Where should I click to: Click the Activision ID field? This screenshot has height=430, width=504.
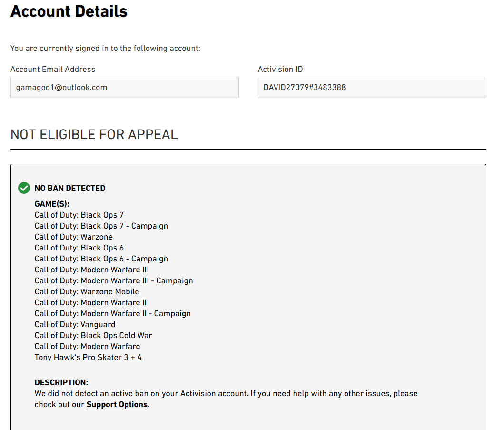(372, 88)
